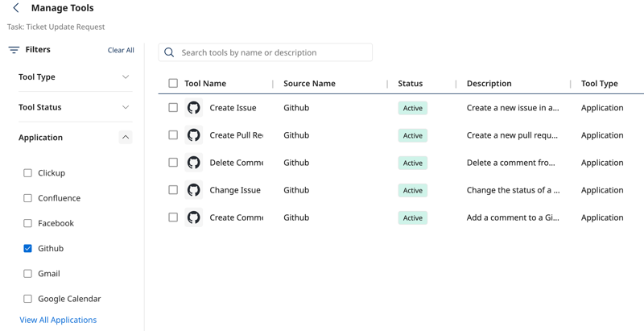Viewport: 644px width, 331px height.
Task: Select the Create Issue row checkbox
Action: point(173,108)
